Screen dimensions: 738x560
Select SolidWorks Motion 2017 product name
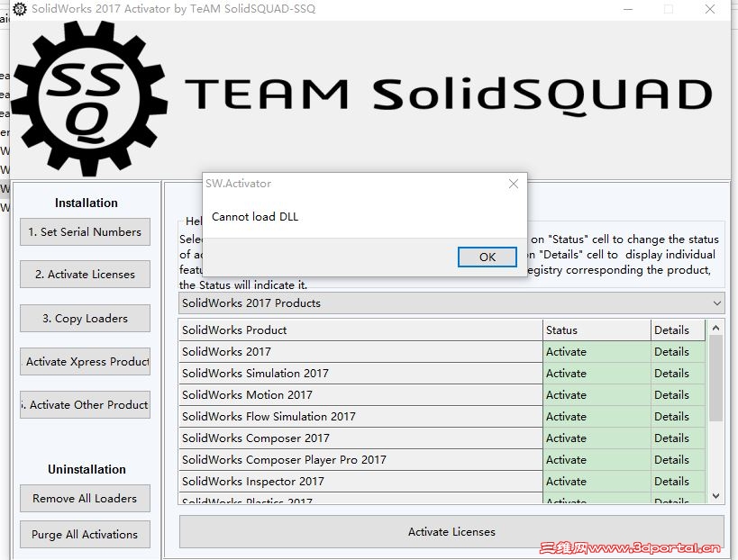[360, 395]
